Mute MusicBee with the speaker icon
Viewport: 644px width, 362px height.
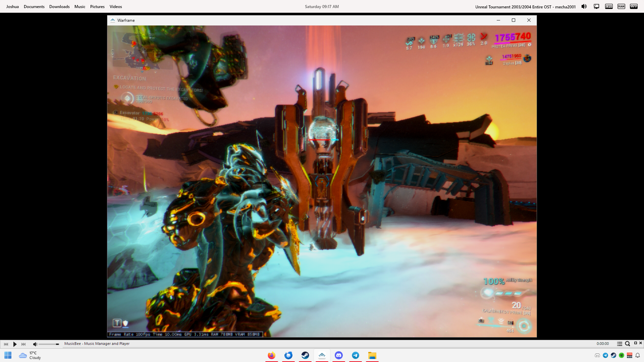coord(35,344)
